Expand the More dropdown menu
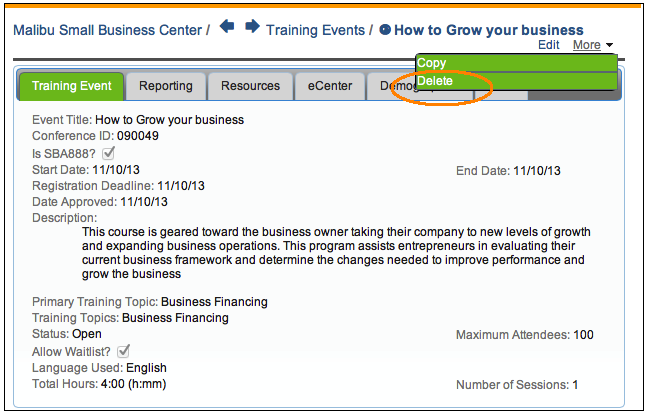 [x=593, y=45]
